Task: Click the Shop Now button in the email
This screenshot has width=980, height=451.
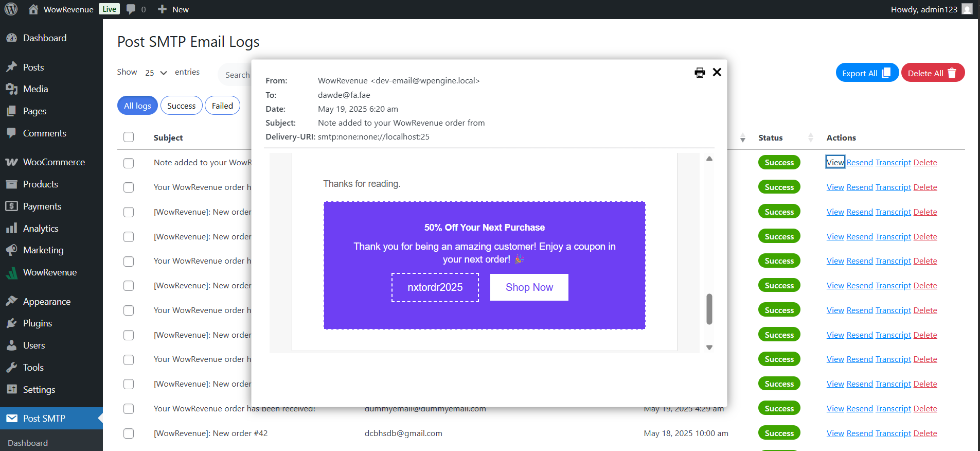Action: pyautogui.click(x=529, y=287)
